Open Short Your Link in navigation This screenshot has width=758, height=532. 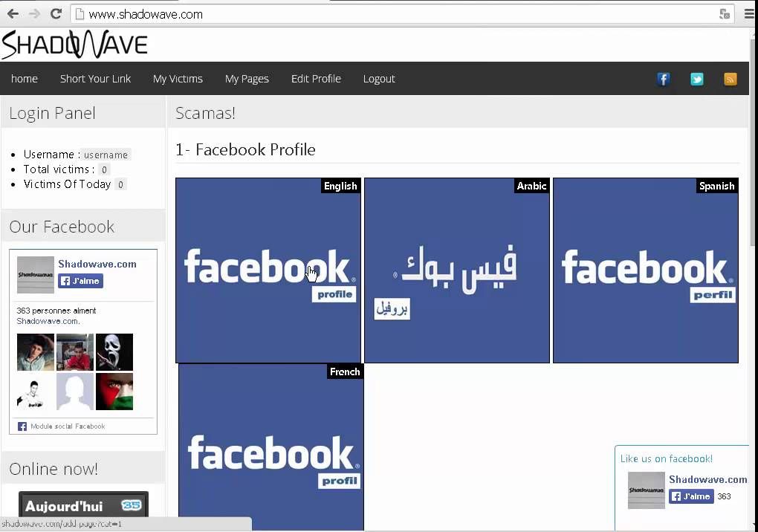click(95, 79)
